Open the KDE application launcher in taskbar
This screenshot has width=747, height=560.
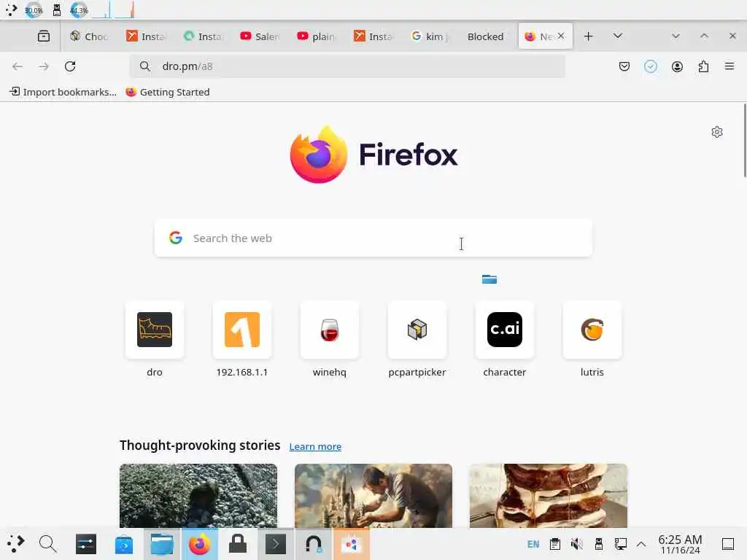click(x=15, y=543)
